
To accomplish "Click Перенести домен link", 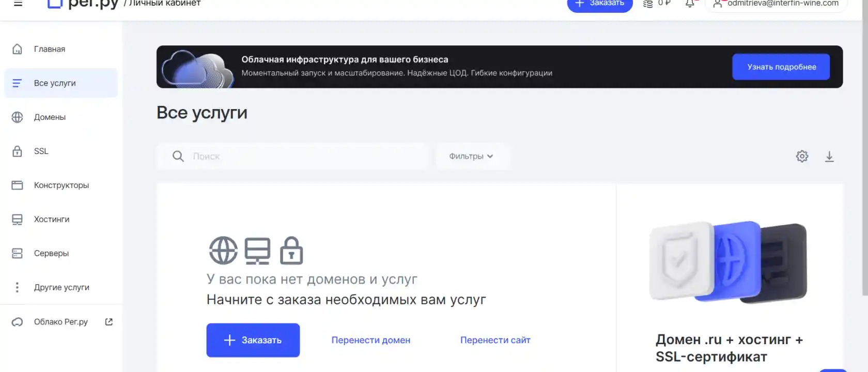I will coord(371,340).
